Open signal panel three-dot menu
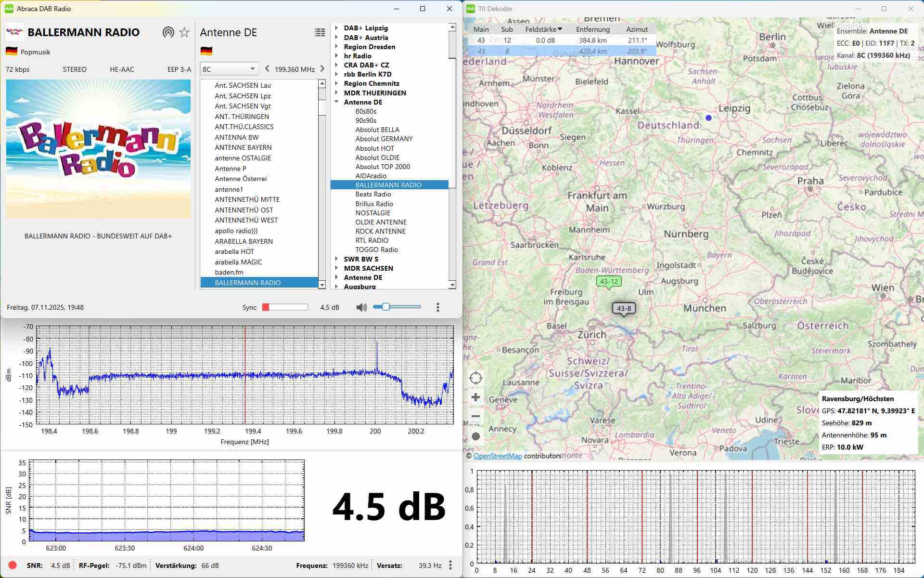The image size is (924, 578). coord(450,565)
